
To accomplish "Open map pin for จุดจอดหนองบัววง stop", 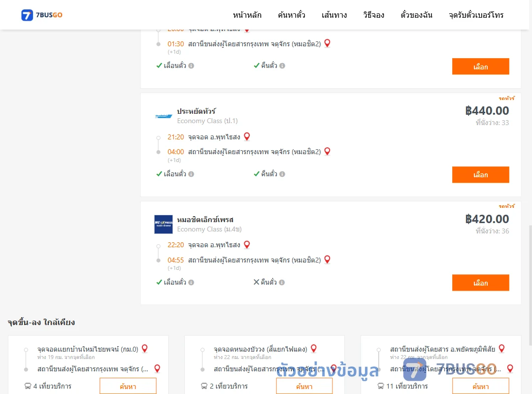I will (x=314, y=349).
